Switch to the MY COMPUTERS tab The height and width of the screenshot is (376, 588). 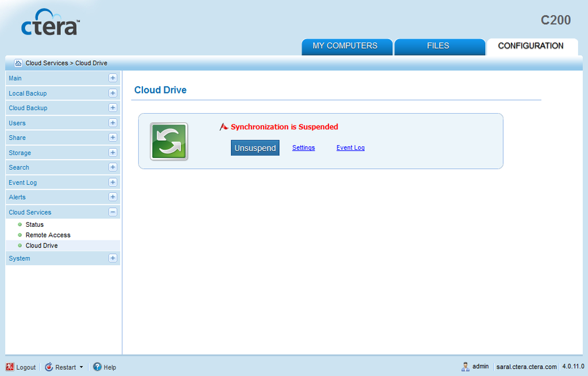[347, 46]
